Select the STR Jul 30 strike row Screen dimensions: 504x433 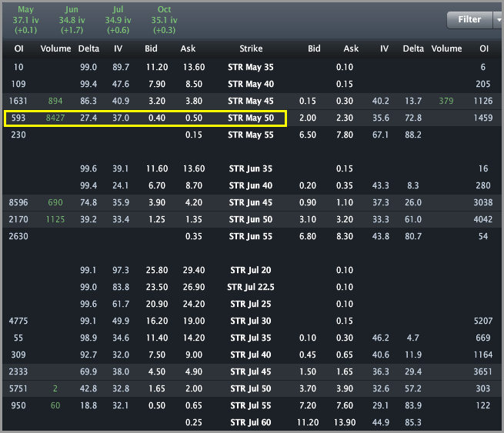tap(252, 321)
